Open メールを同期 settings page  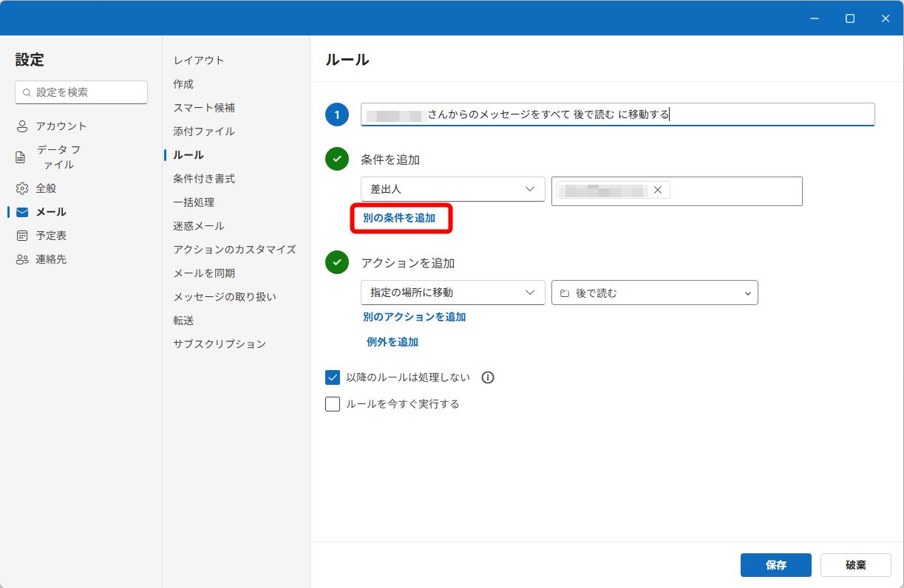click(x=204, y=273)
